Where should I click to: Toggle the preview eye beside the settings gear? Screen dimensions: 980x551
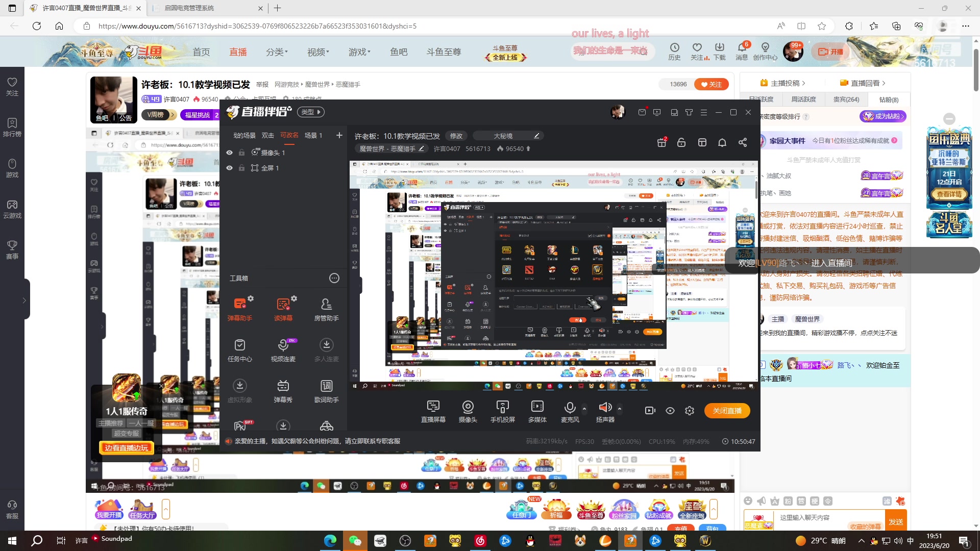click(x=670, y=411)
